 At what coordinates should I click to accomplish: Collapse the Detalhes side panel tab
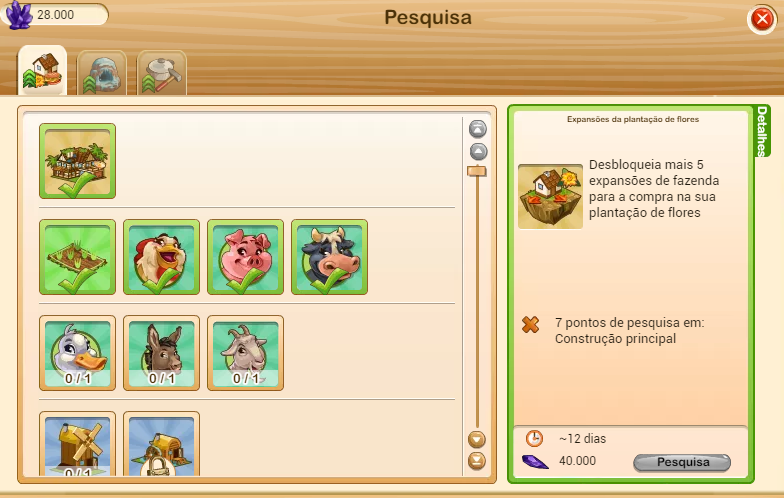(x=762, y=131)
